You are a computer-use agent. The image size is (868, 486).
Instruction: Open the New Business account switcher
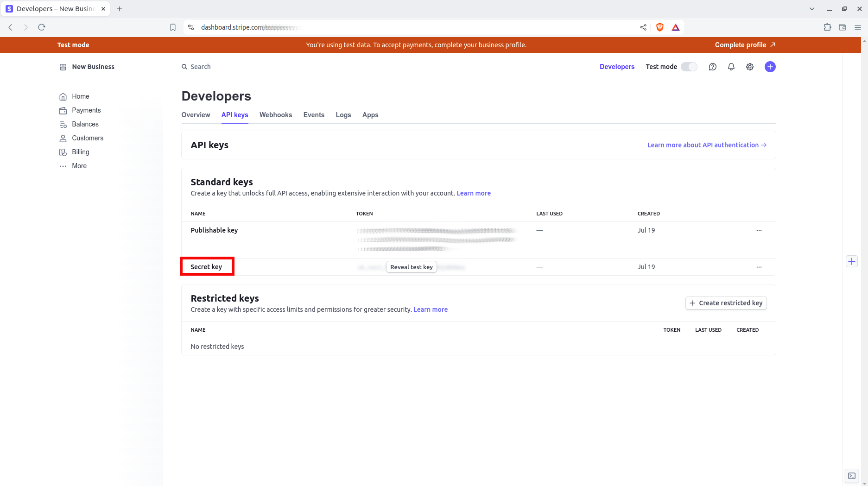click(x=87, y=67)
